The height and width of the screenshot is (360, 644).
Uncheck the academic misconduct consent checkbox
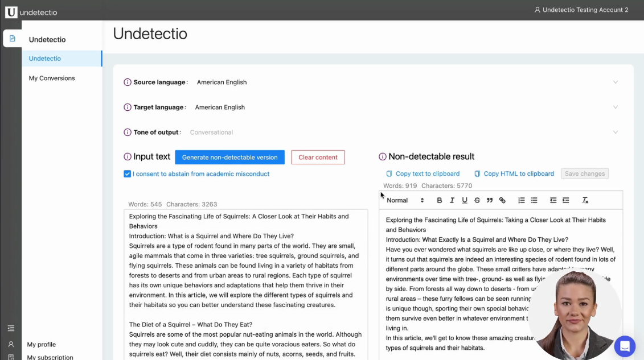128,174
